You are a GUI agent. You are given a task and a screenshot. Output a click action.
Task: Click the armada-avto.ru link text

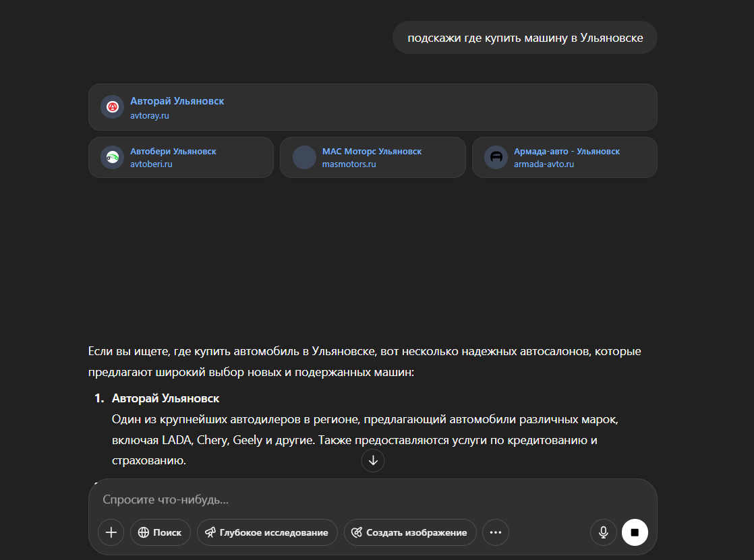coord(544,164)
